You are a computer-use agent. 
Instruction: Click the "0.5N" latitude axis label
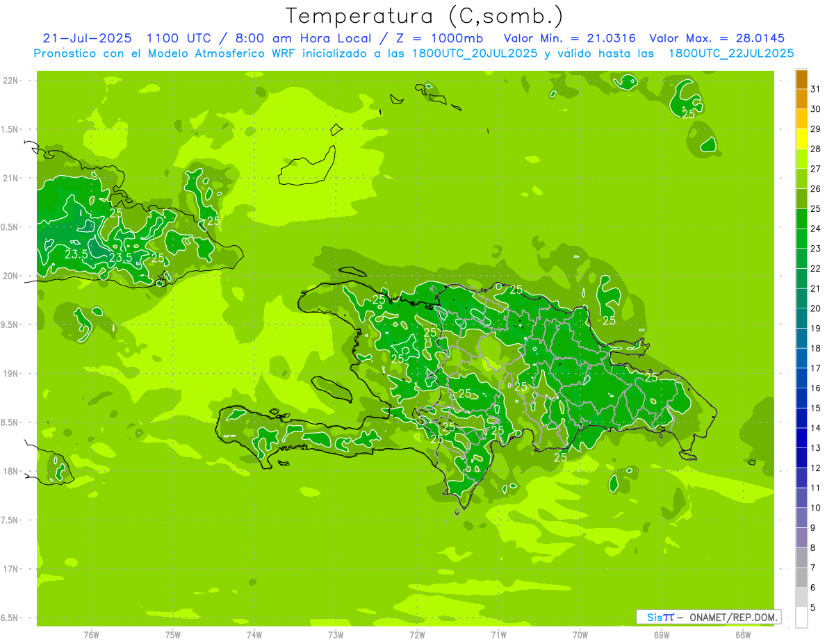[10, 227]
